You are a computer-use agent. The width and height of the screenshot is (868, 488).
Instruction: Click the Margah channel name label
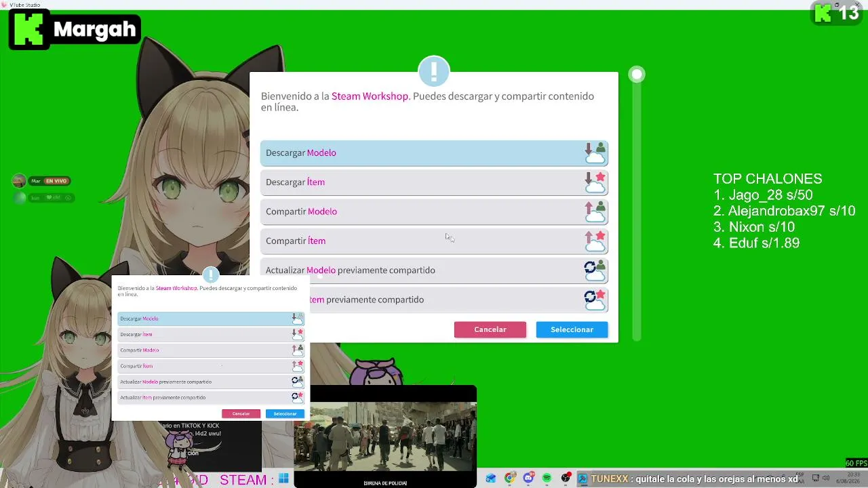click(95, 30)
